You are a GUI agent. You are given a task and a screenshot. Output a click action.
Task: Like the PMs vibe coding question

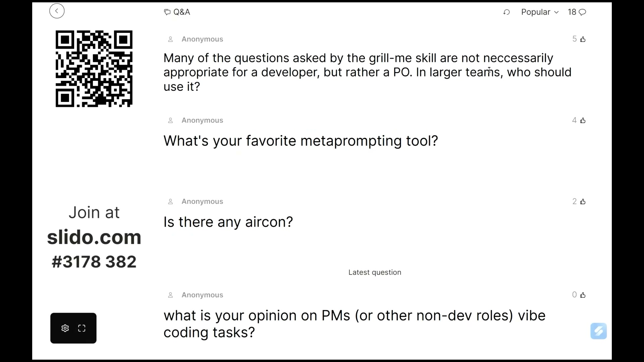[x=583, y=295]
